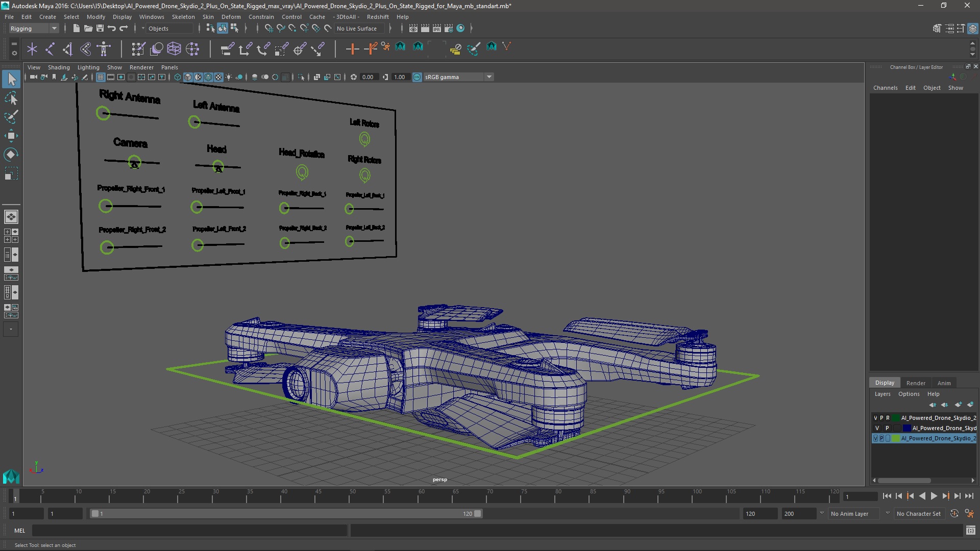Click the Parent Constraint shelf icon
This screenshot has width=980, height=551.
pos(227,49)
